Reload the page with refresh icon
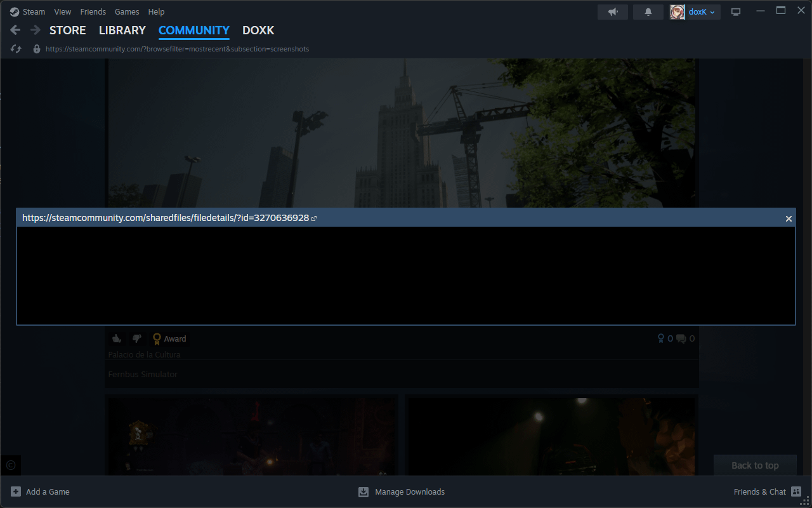 [x=16, y=49]
